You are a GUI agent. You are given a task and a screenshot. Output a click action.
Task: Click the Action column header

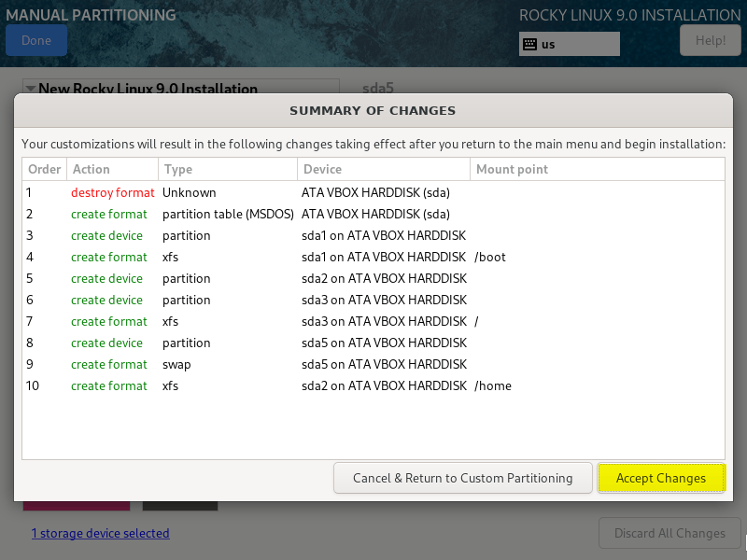(x=91, y=169)
